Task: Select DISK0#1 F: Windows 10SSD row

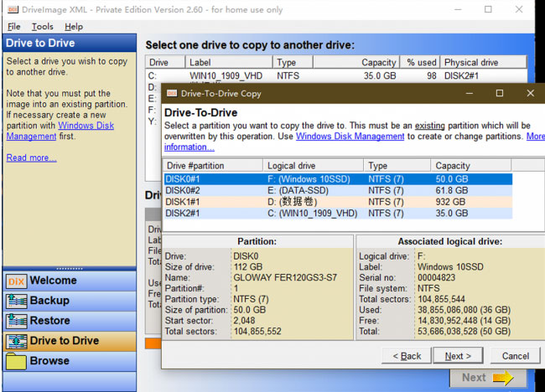Action: pos(338,179)
